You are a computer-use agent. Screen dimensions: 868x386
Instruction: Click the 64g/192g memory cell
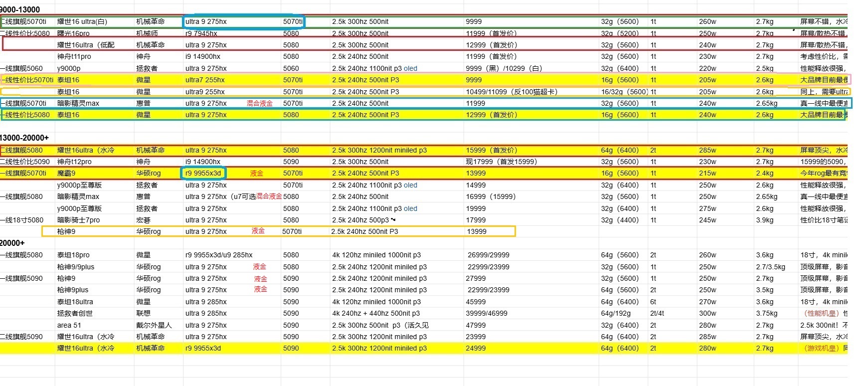[615, 313]
